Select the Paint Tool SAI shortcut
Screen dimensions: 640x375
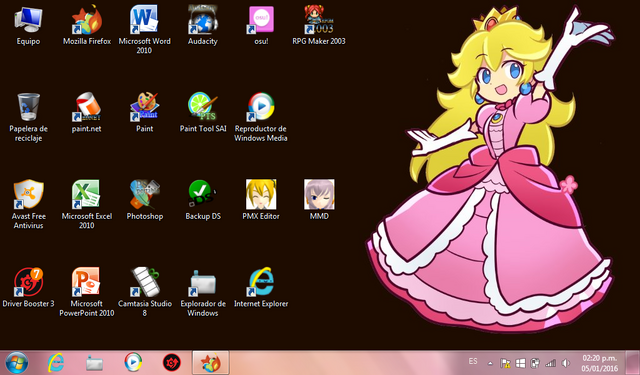203,113
